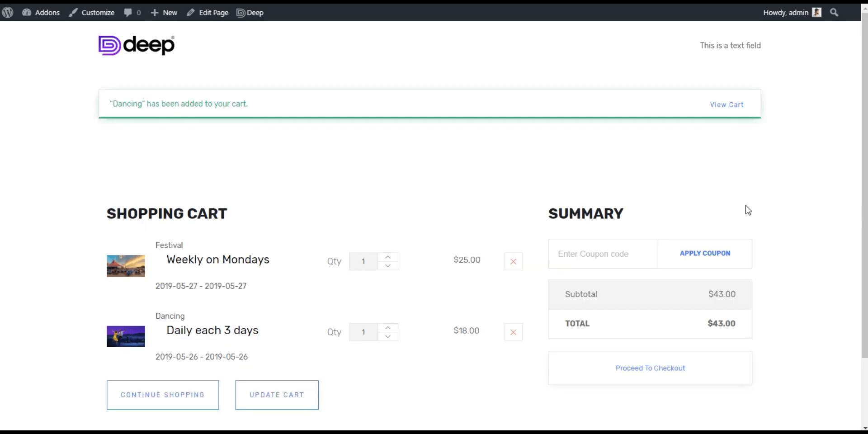Open the Festival product thumbnail

pos(126,266)
